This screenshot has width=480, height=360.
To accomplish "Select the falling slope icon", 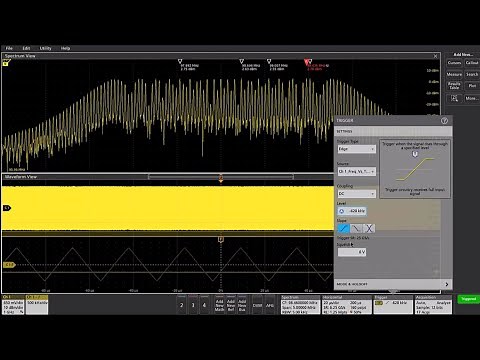I will (356, 228).
